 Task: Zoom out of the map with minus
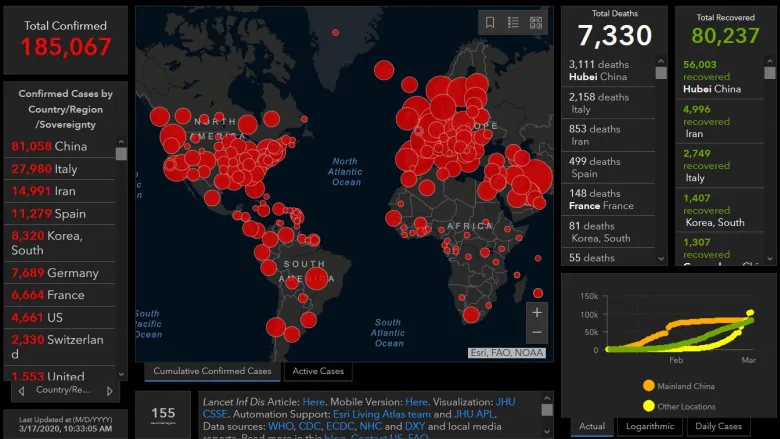pos(537,333)
